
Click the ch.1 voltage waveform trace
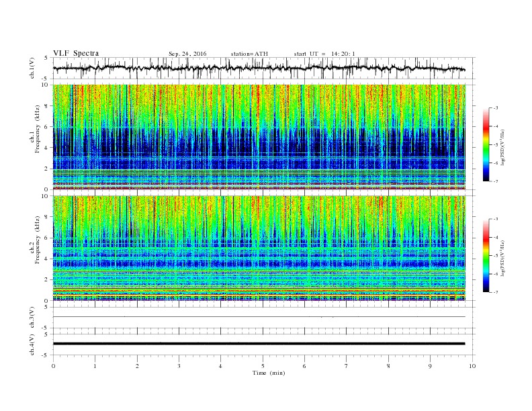click(259, 68)
